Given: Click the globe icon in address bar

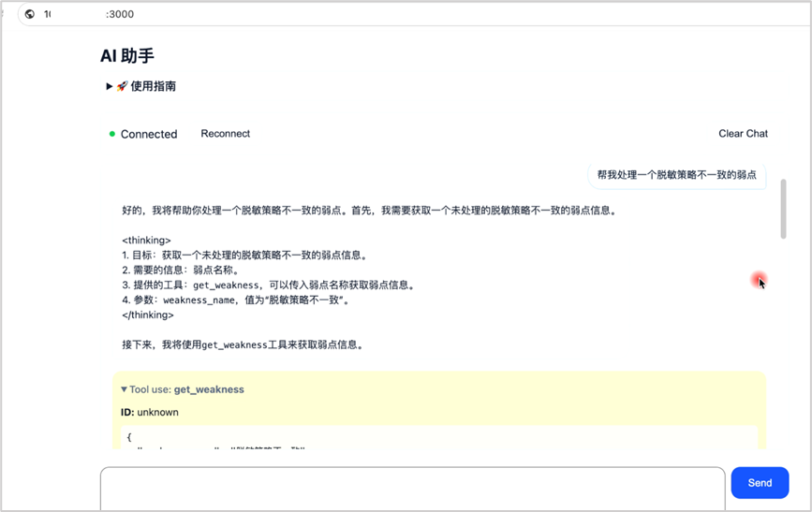Looking at the screenshot, I should click(x=30, y=14).
